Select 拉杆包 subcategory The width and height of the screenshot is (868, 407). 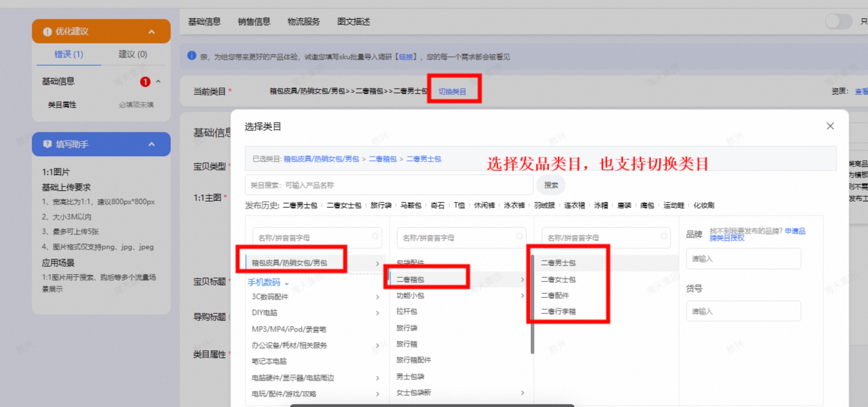pos(407,312)
